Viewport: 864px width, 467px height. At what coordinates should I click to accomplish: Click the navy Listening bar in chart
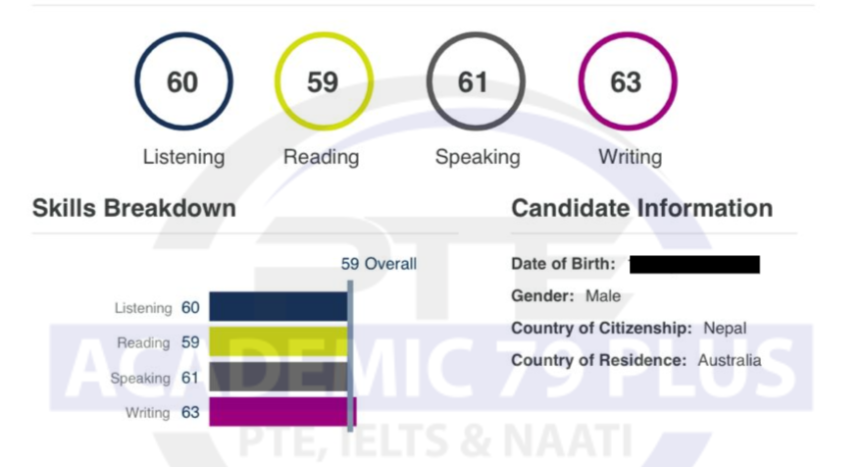coord(278,306)
